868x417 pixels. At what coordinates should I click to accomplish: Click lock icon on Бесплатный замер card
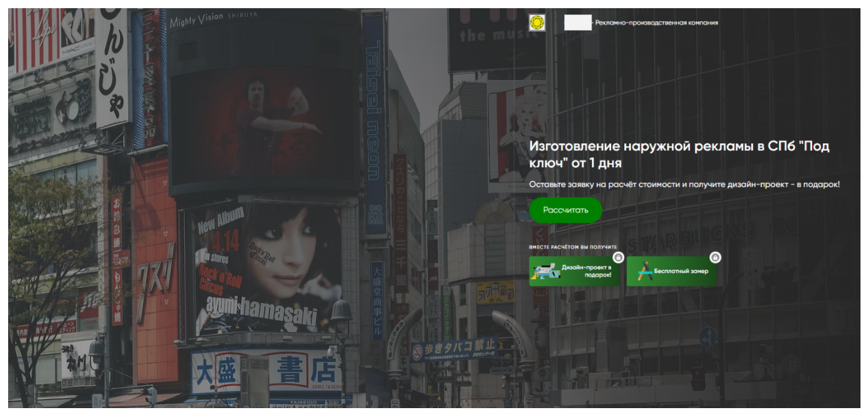(715, 257)
